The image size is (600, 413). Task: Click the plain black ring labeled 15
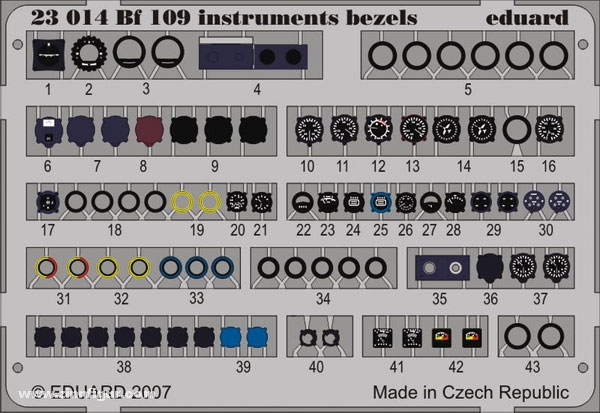[x=515, y=130]
